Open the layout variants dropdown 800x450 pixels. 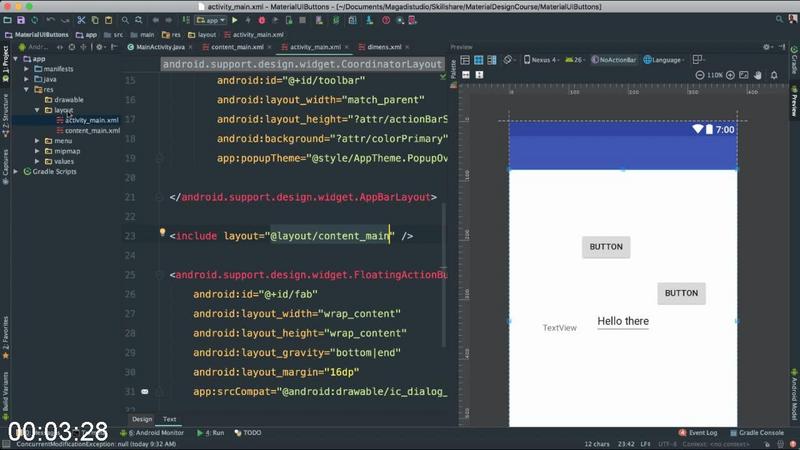[698, 60]
